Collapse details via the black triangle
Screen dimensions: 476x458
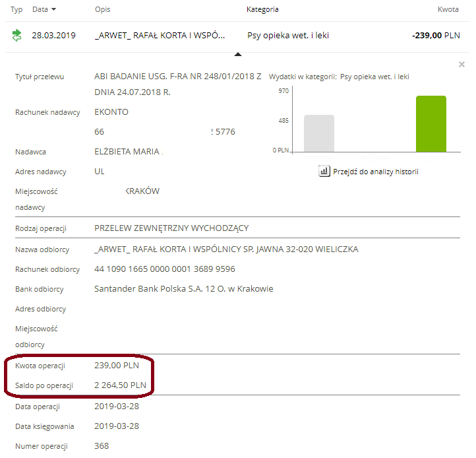(x=238, y=54)
